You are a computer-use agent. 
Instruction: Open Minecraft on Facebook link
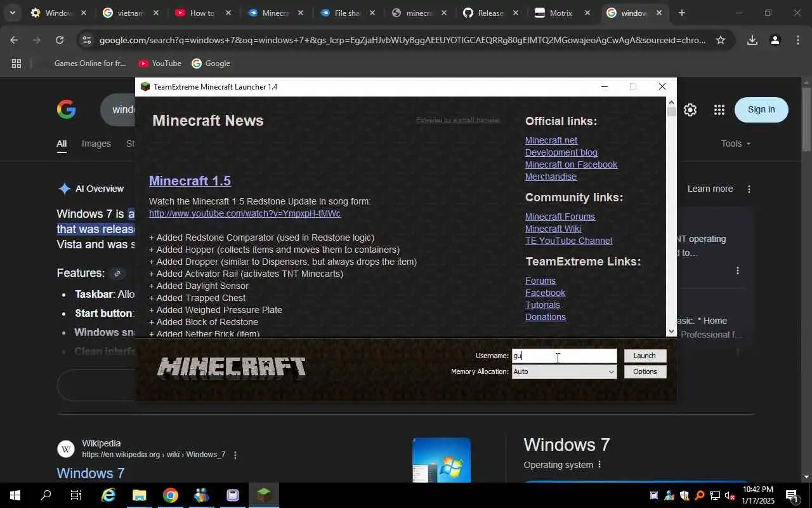point(571,164)
